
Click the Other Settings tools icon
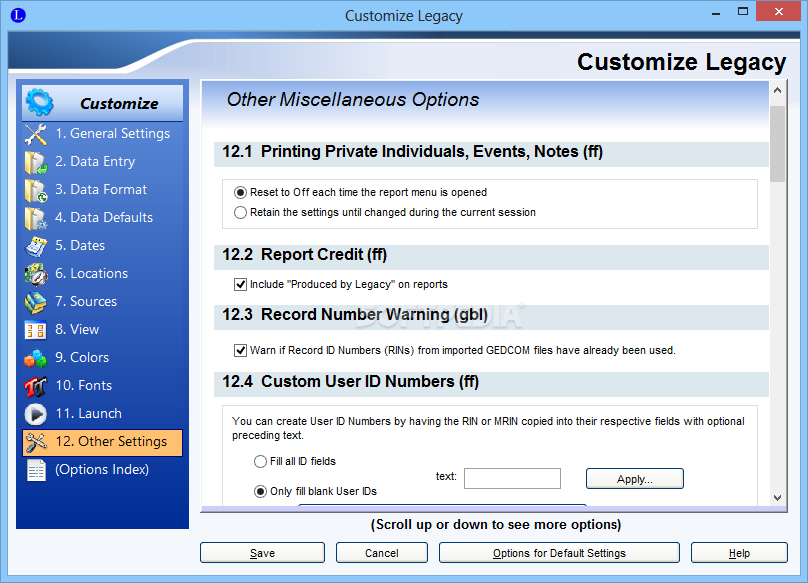coord(36,442)
